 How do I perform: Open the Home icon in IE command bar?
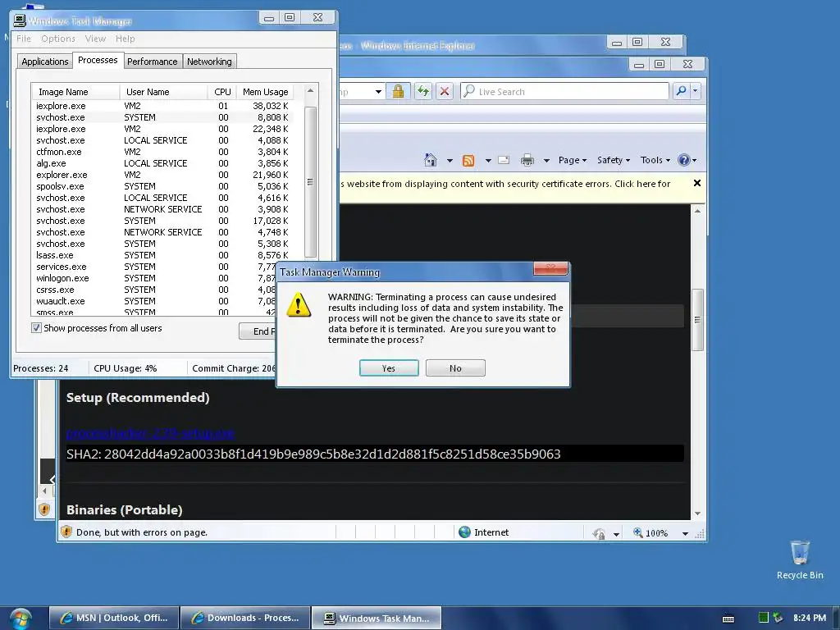(430, 160)
